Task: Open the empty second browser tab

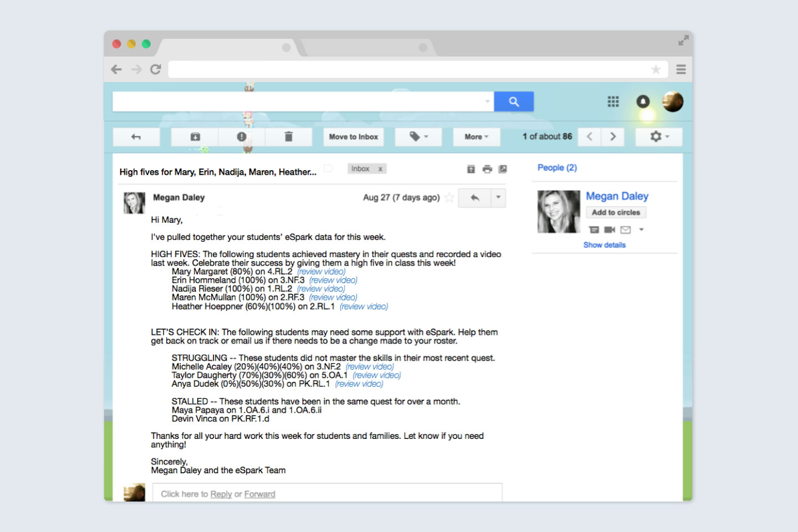Action: point(366,48)
